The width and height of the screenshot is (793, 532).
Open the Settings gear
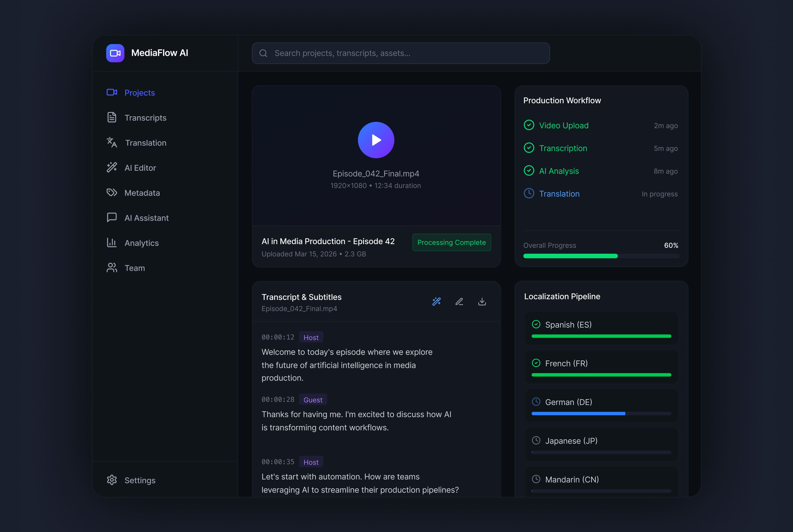112,480
